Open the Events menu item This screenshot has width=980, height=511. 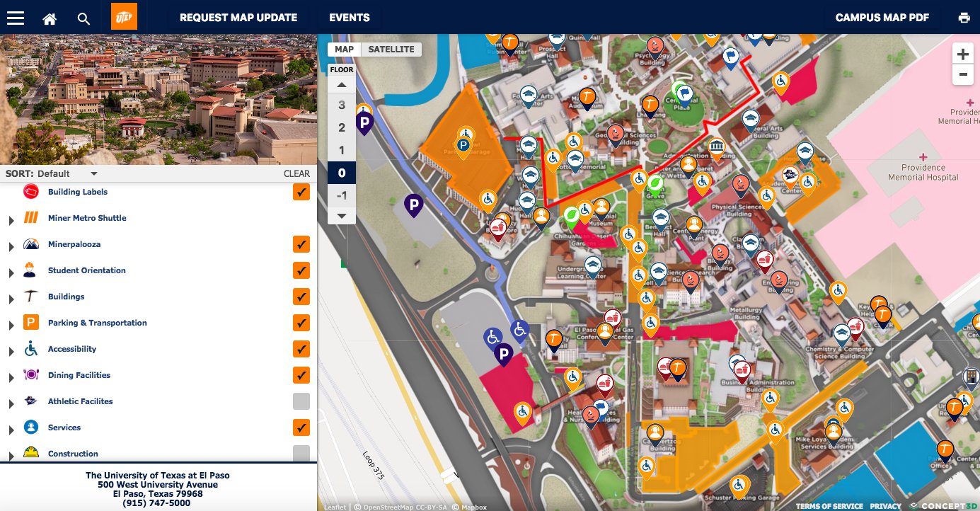coord(350,18)
